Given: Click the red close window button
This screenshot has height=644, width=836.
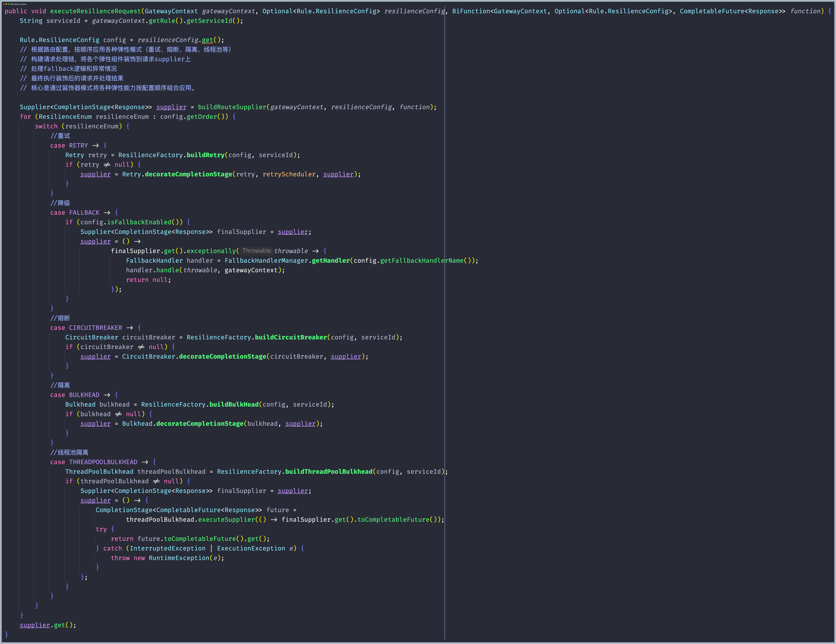Looking at the screenshot, I should [x=3, y=4].
